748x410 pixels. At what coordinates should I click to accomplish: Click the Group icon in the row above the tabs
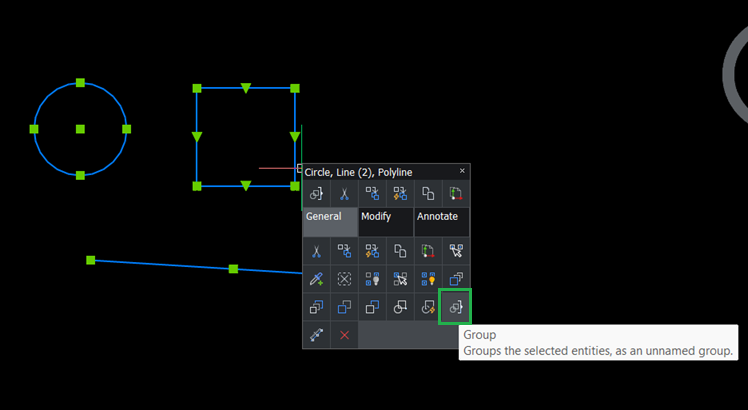316,194
